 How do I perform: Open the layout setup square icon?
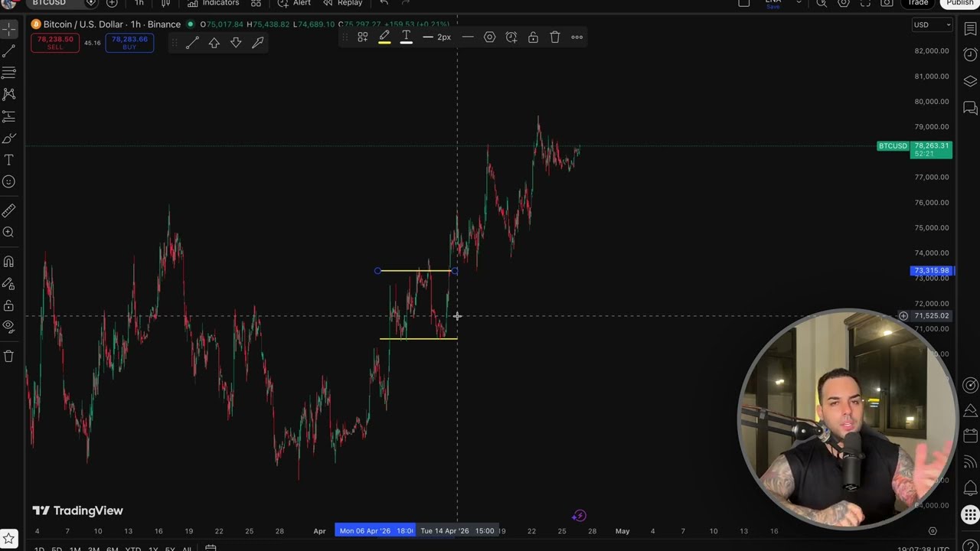[x=744, y=3]
